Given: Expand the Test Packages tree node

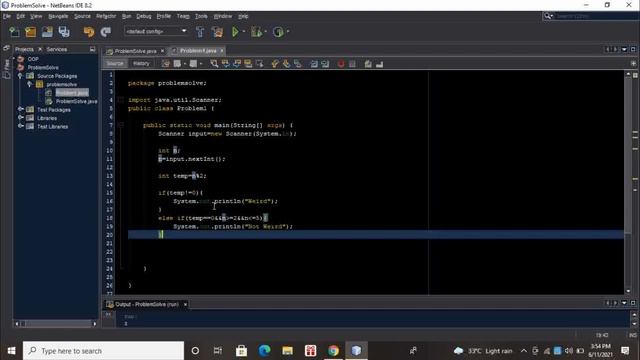Looking at the screenshot, I should coord(20,109).
